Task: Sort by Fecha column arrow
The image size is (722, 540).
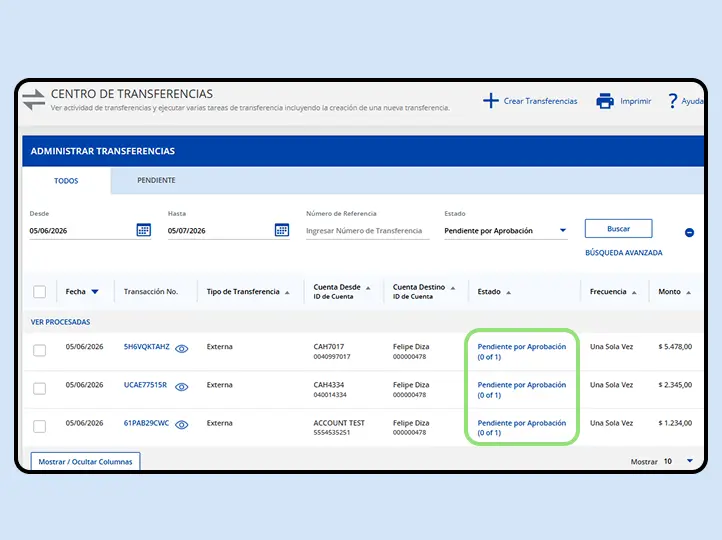Action: tap(95, 292)
